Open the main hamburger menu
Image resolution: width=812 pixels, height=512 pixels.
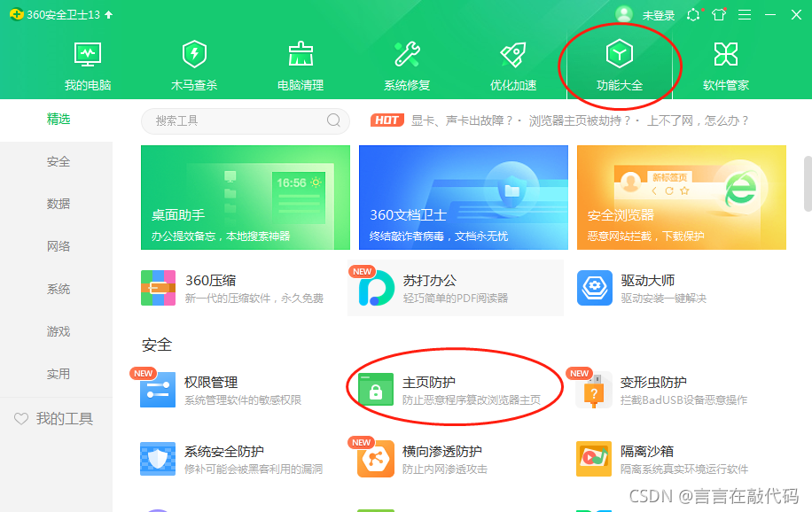745,14
